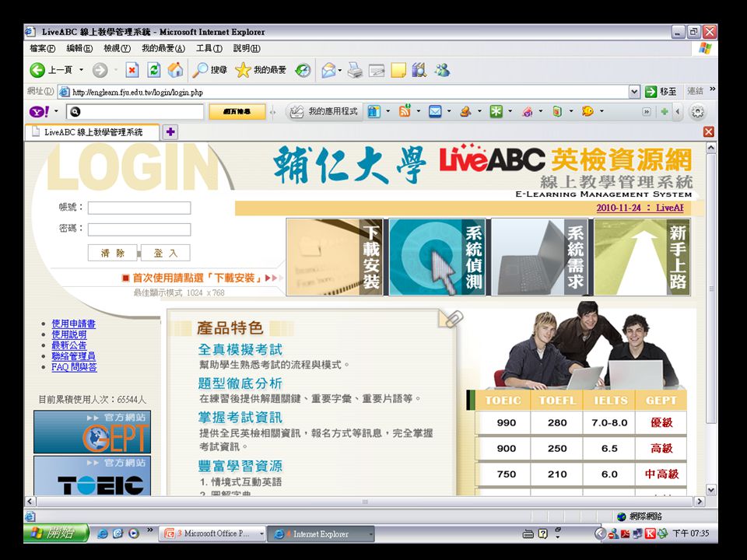747x560 pixels.
Task: Expand the Back button history arrow
Action: tap(81, 71)
